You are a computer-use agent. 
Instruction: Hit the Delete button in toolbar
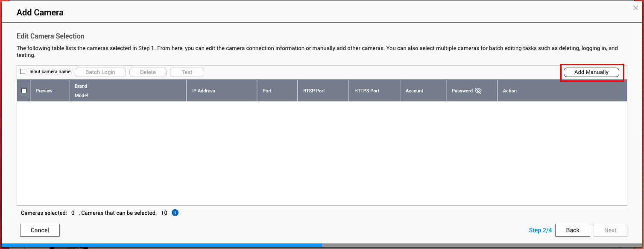[148, 72]
